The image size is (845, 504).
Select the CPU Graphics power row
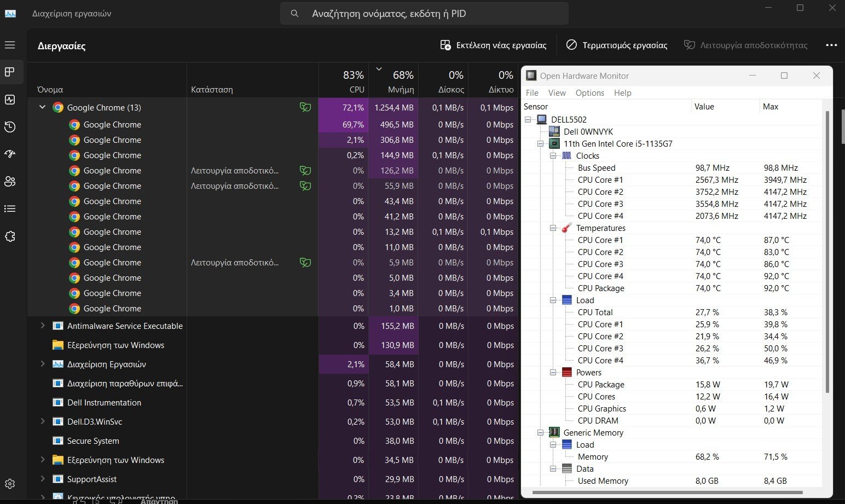[x=673, y=408]
